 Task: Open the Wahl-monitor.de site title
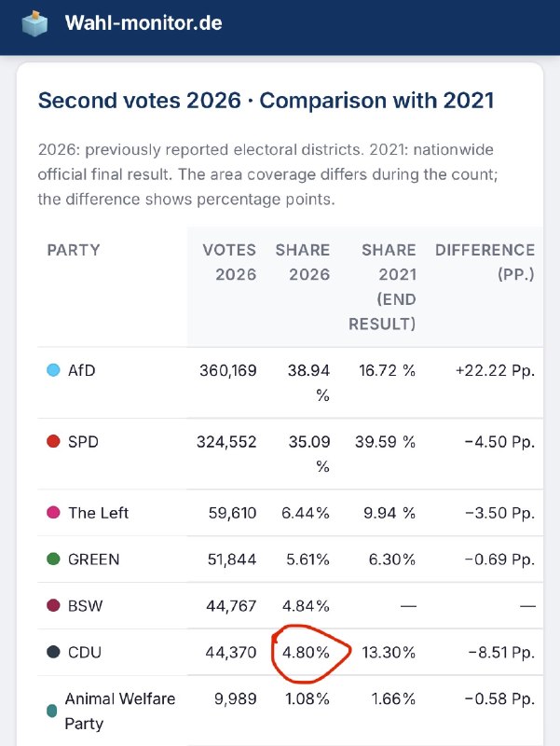143,22
